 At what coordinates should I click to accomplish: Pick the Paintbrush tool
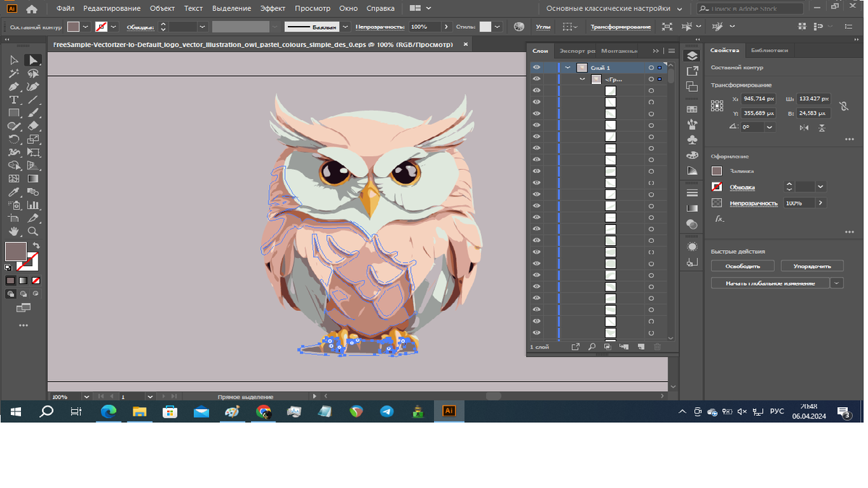[33, 114]
